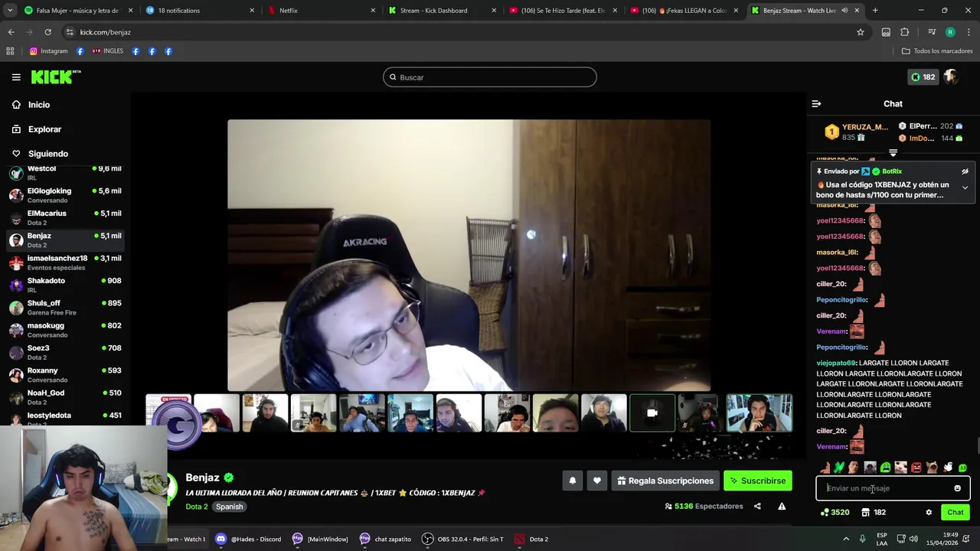This screenshot has height=551, width=980.
Task: Open the Kick hamburger menu
Action: point(16,77)
